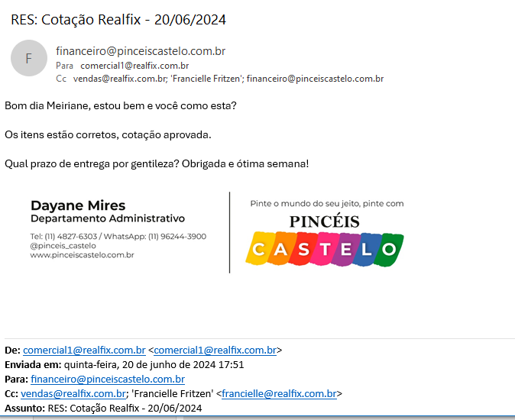Click the yellow C tile in Castelo logo
The height and width of the screenshot is (420, 515).
coord(259,250)
